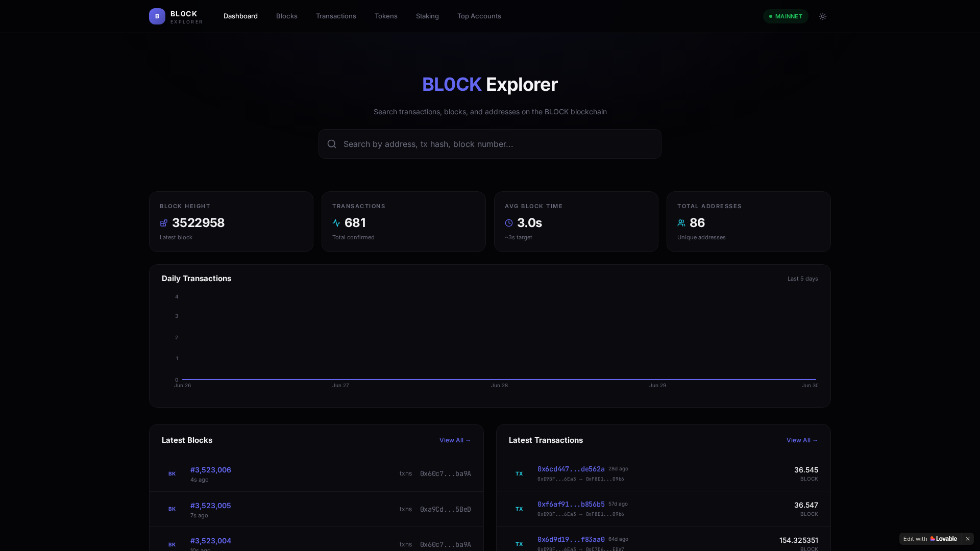Click the Total Addresses value 86
The height and width of the screenshot is (551, 980).
[x=697, y=223]
